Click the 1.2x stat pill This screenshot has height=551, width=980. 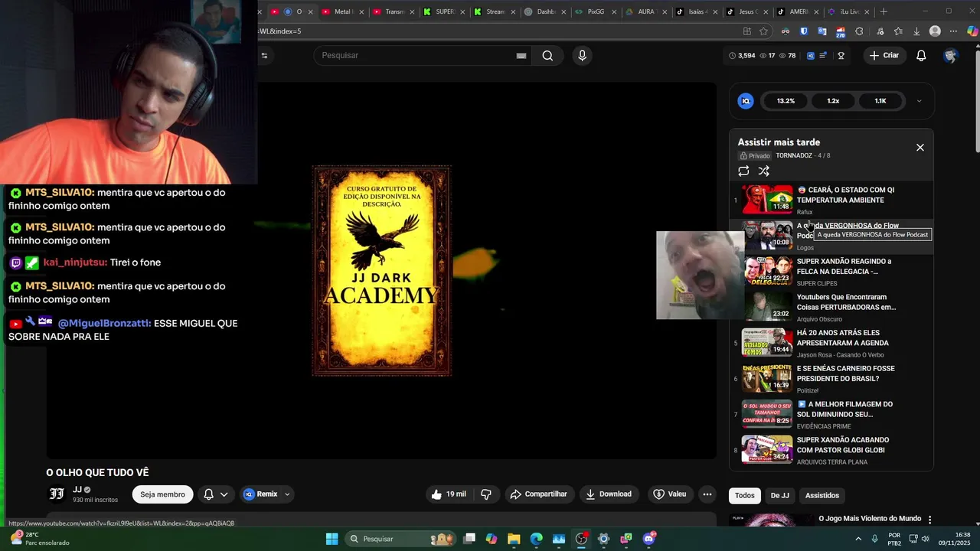[x=833, y=101]
